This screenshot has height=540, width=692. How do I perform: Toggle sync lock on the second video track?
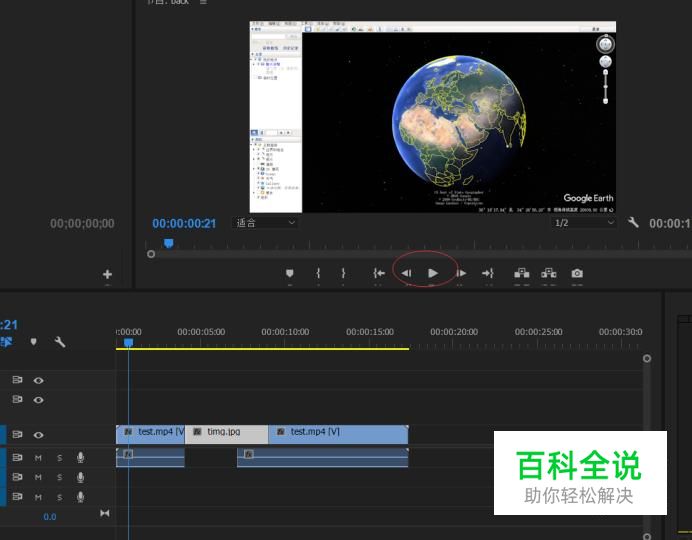(17, 399)
